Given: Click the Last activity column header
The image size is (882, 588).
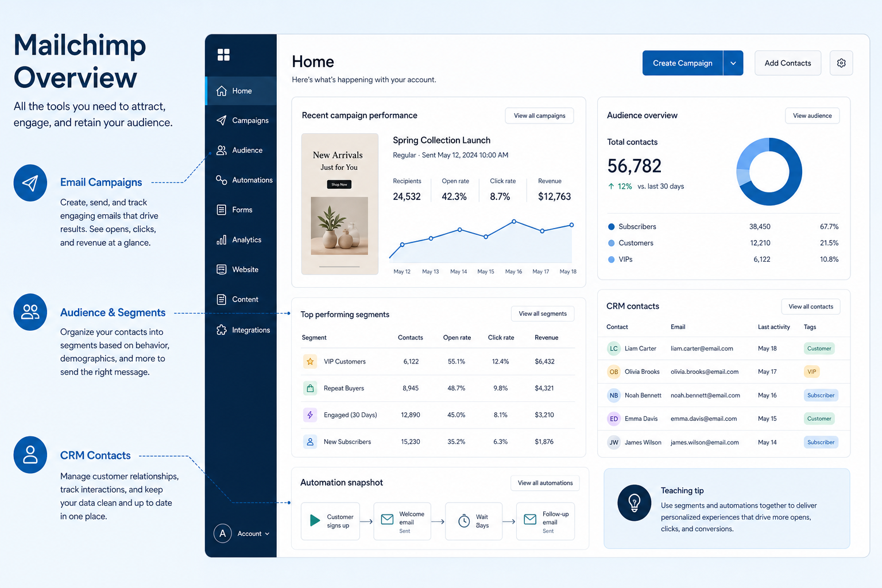Looking at the screenshot, I should [x=774, y=327].
